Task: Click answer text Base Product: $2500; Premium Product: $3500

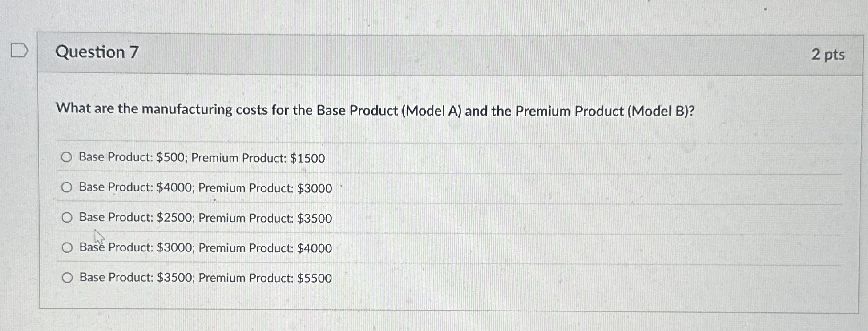Action: 206,218
